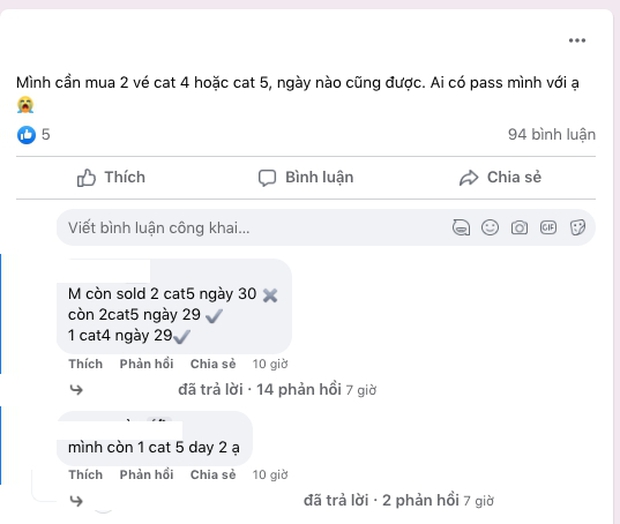Click Chia sẻ under the second comment
The width and height of the screenshot is (620, 524).
pyautogui.click(x=213, y=474)
